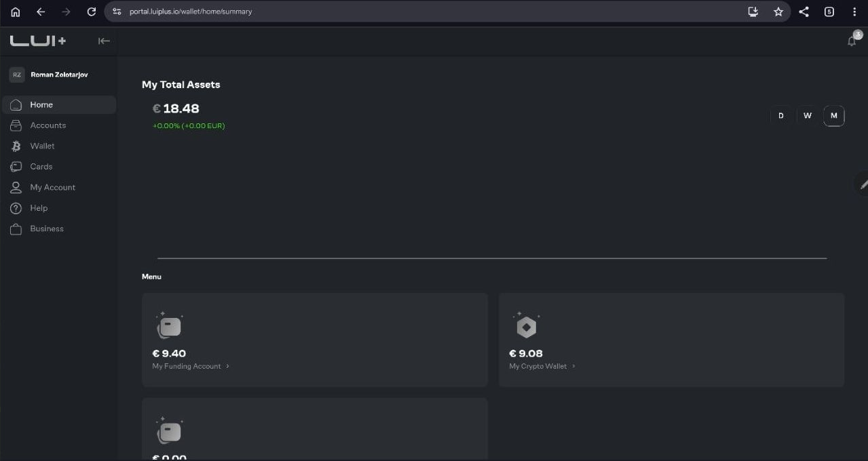
Task: Collapse the sidebar with the arrow icon
Action: point(104,41)
